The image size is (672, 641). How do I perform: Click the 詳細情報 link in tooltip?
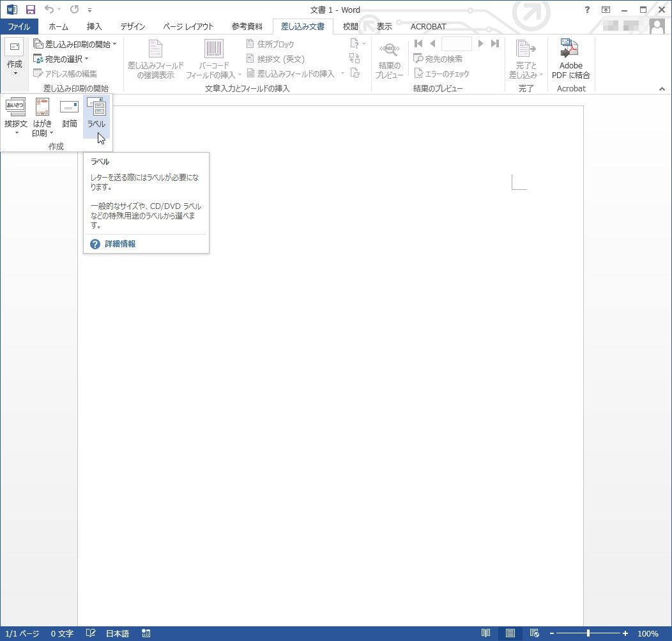tap(120, 244)
